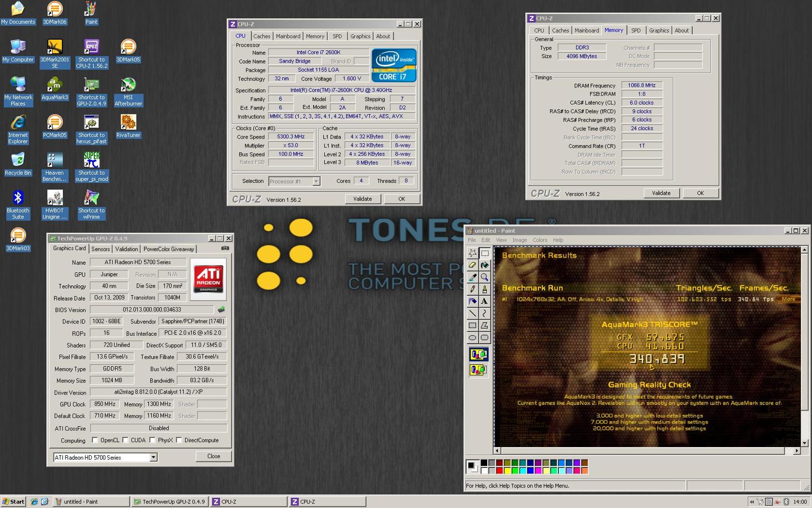Open the File menu in Paint
Screen dimensions: 812x508
tap(472, 240)
